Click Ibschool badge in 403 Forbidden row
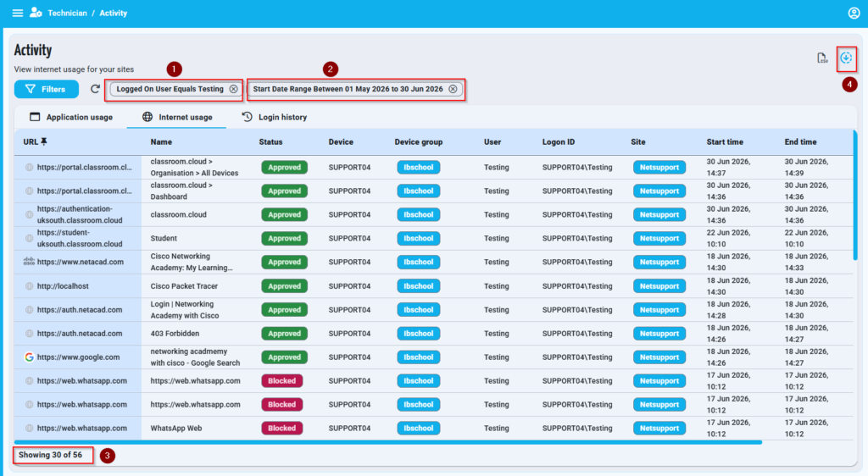This screenshot has width=868, height=476. (x=419, y=334)
